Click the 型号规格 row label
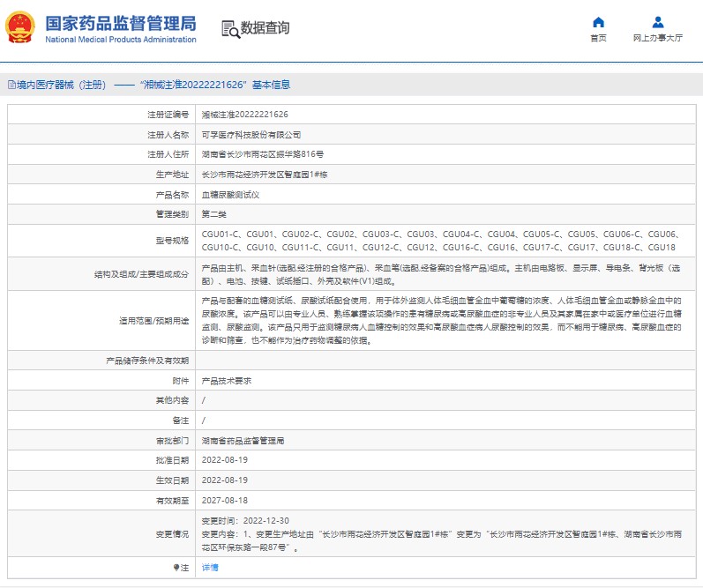The width and height of the screenshot is (703, 588). coord(172,241)
